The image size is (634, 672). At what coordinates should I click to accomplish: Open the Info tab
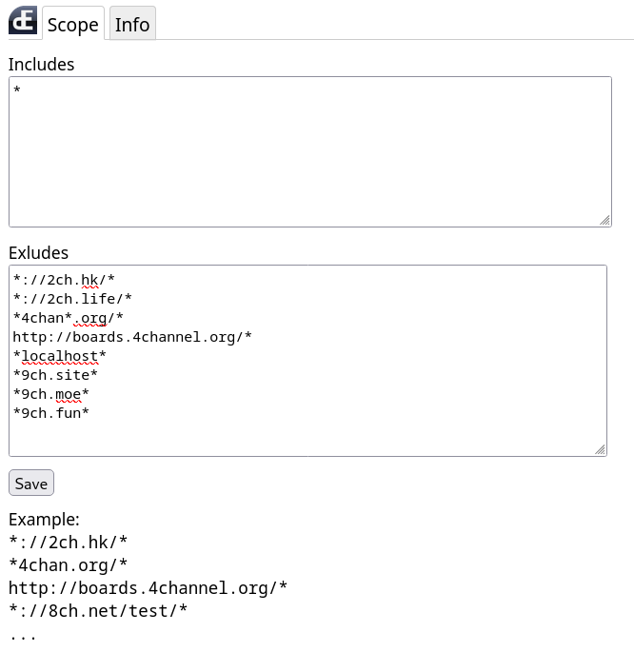point(132,23)
